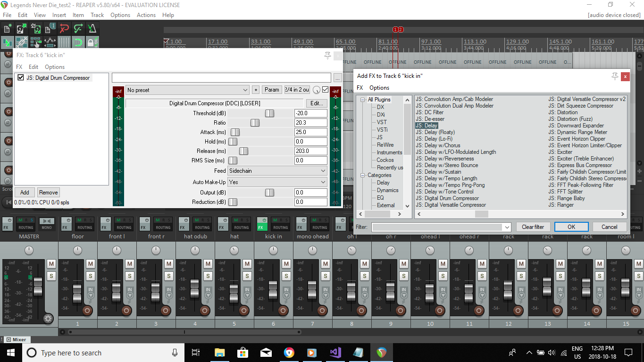Open the No preset dropdown
This screenshot has width=644, height=362.
[x=187, y=90]
